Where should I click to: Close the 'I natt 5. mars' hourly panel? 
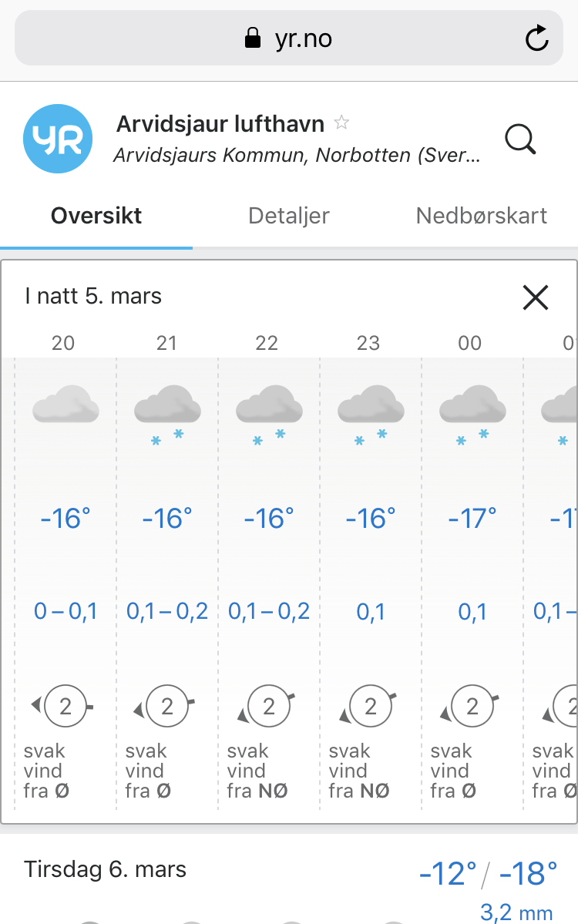click(x=536, y=297)
